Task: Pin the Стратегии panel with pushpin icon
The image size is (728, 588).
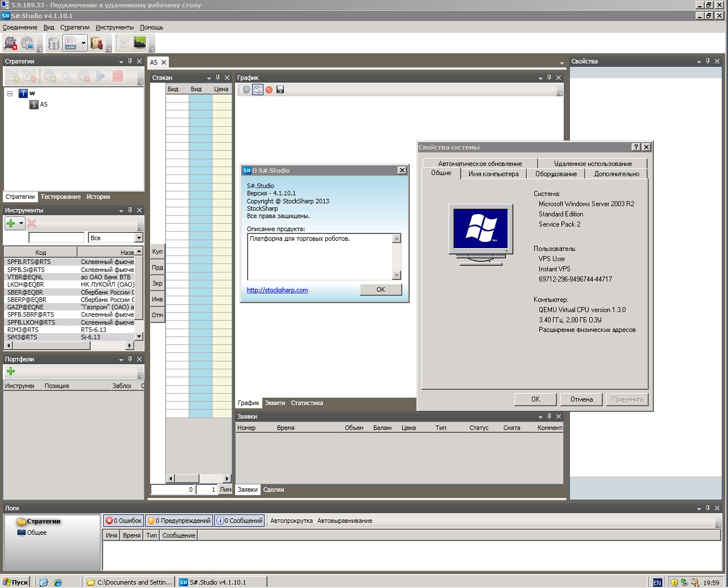Action: coord(130,61)
